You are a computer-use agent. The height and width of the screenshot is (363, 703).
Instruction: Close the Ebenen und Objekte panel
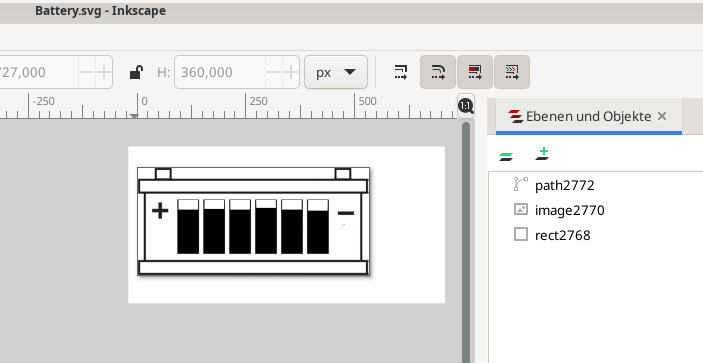[x=662, y=116]
